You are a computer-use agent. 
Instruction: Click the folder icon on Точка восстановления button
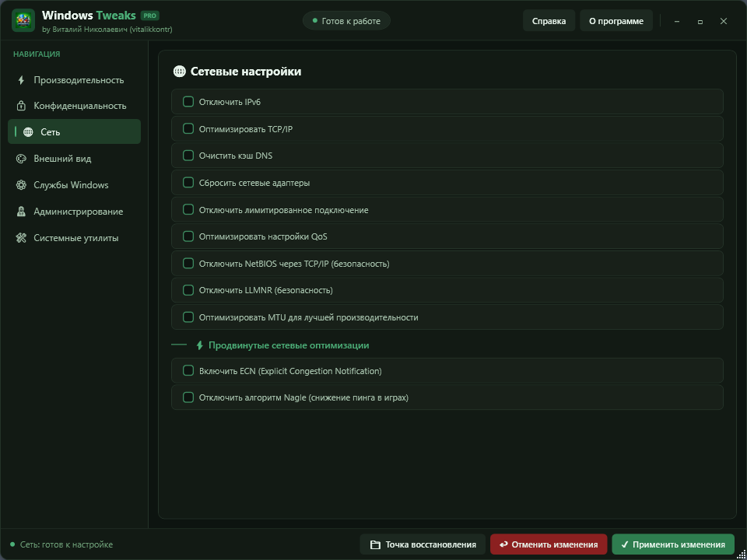click(375, 544)
